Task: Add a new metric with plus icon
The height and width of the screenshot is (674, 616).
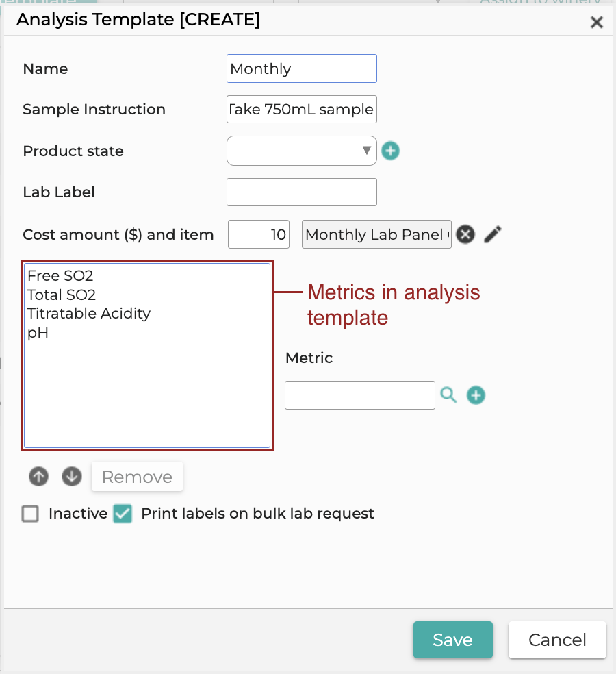Action: pos(476,395)
